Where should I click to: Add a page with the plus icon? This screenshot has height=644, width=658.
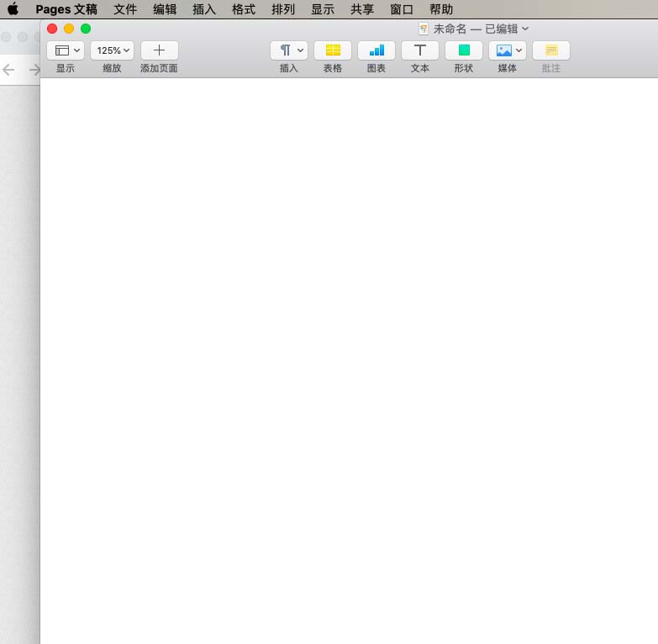(x=159, y=50)
